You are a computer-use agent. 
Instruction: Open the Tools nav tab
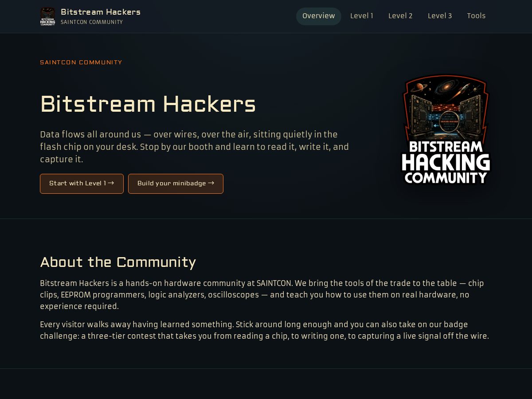[x=476, y=16]
